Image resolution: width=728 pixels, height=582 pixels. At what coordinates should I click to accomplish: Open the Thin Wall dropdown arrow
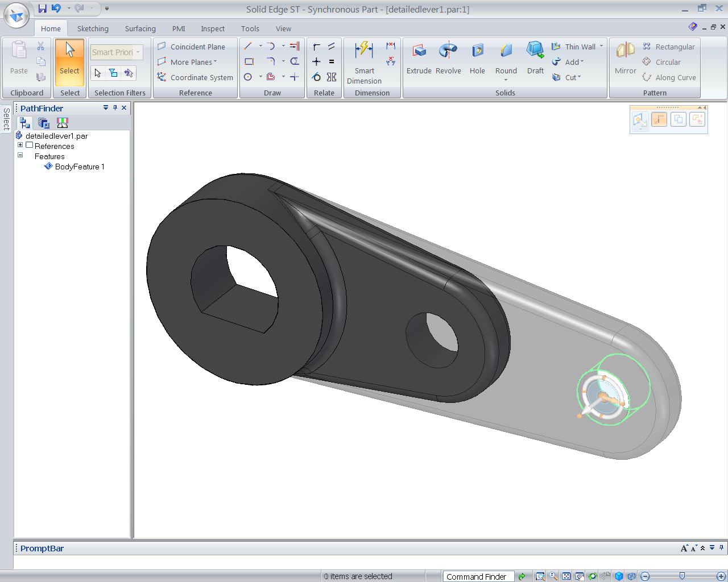pyautogui.click(x=601, y=46)
